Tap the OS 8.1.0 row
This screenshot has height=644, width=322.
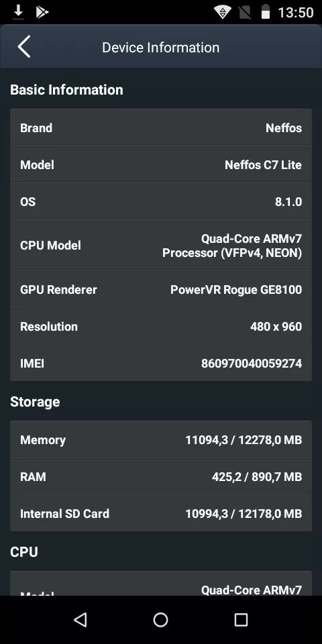pyautogui.click(x=161, y=201)
